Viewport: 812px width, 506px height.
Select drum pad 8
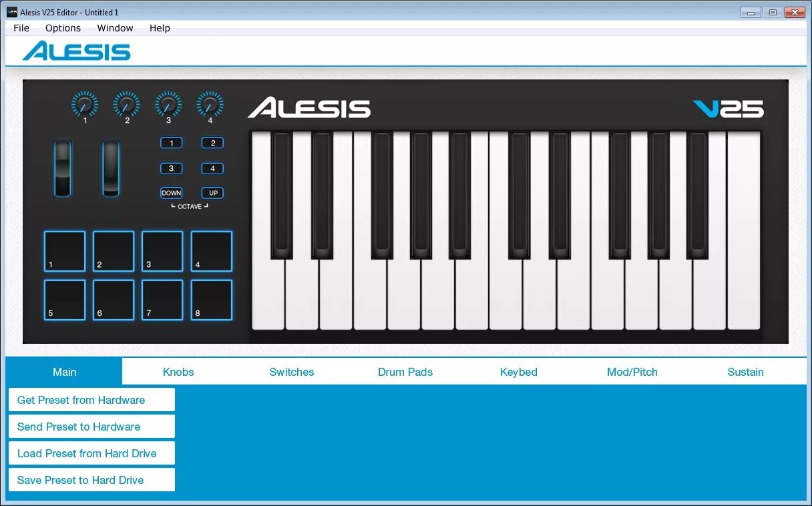212,300
